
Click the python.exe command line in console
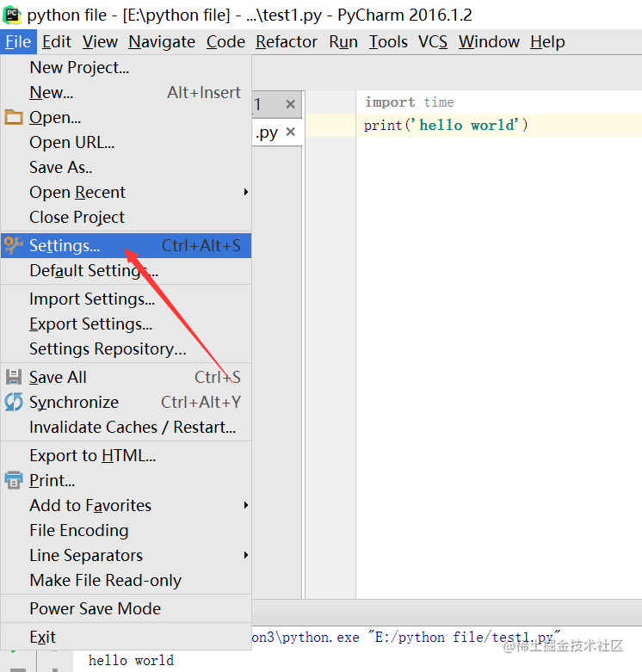click(406, 637)
